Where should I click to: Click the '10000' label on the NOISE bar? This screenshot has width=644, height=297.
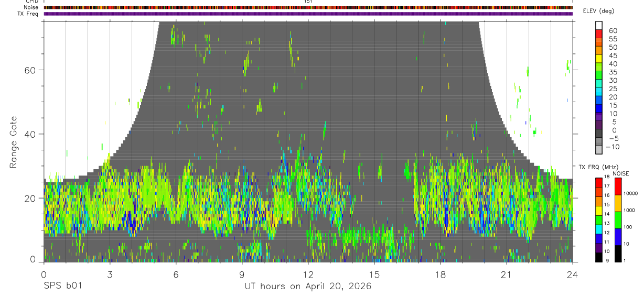[632, 194]
